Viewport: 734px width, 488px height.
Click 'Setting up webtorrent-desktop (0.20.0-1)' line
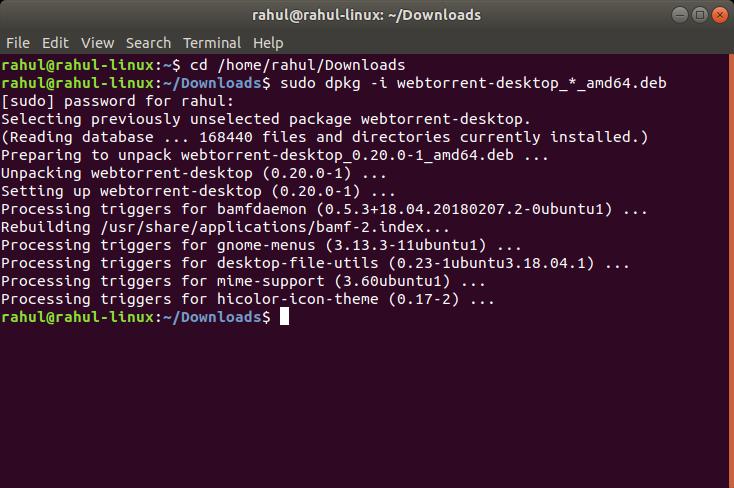point(198,191)
